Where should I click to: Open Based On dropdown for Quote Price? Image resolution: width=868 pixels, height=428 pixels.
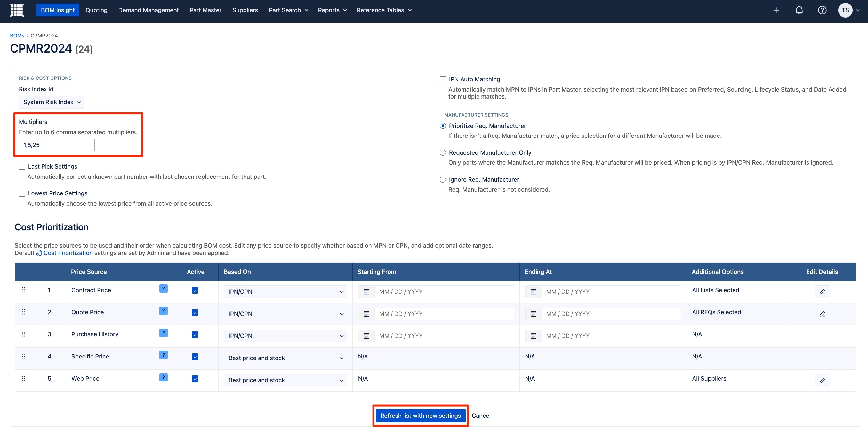point(285,314)
